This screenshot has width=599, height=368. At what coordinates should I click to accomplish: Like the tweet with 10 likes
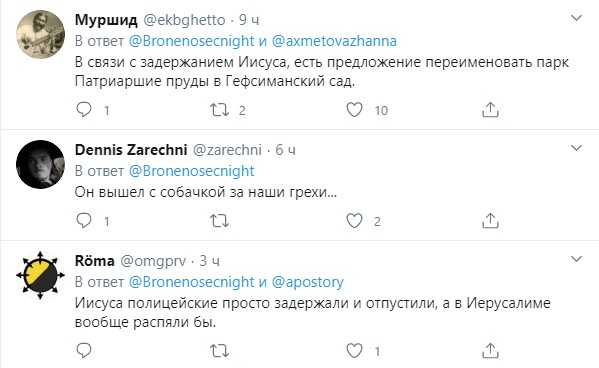click(354, 110)
